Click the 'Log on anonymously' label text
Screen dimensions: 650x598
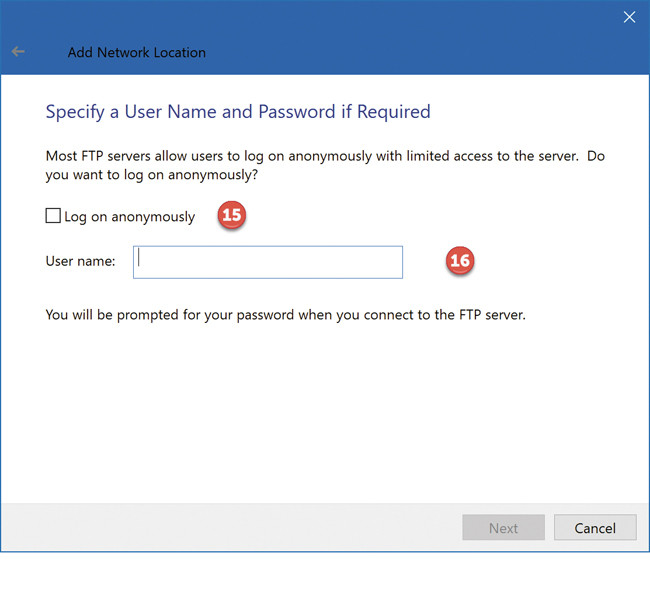129,216
